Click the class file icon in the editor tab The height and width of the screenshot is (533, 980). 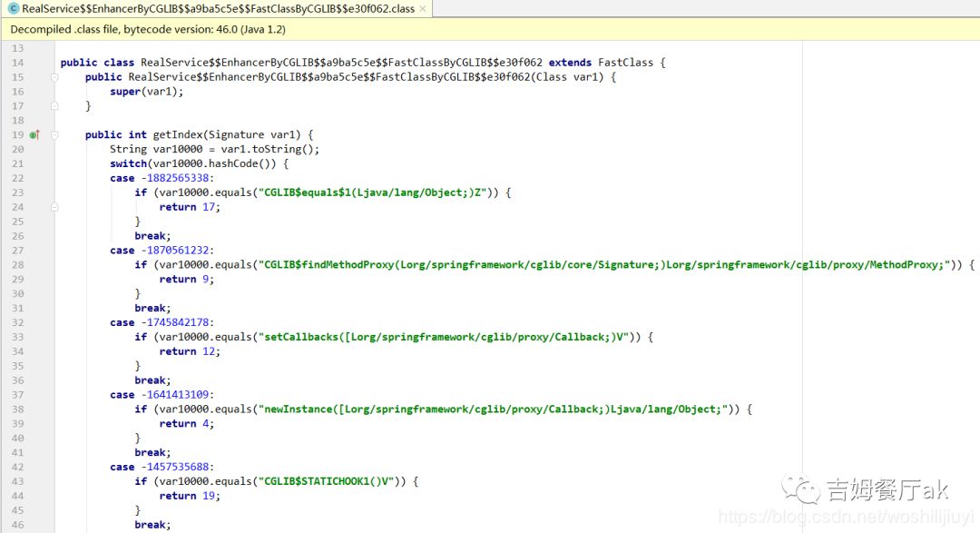click(13, 9)
